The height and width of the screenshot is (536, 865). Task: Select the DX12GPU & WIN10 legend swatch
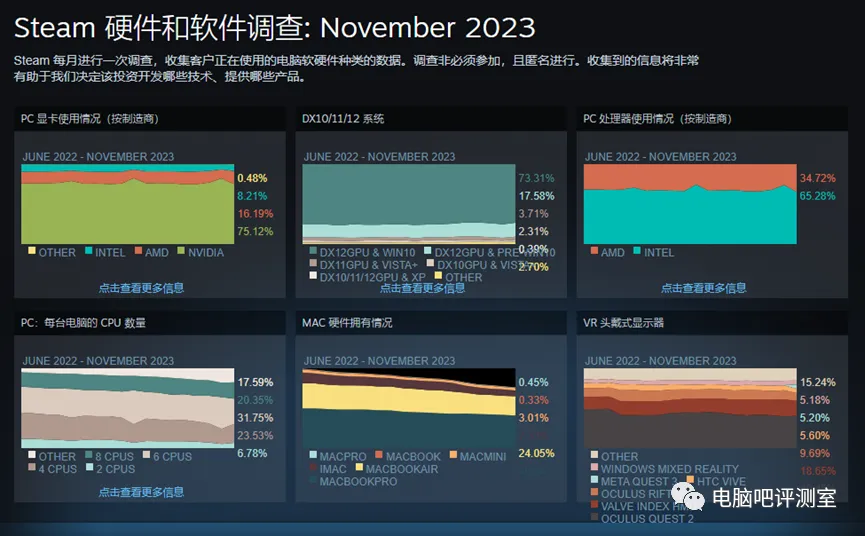(313, 251)
